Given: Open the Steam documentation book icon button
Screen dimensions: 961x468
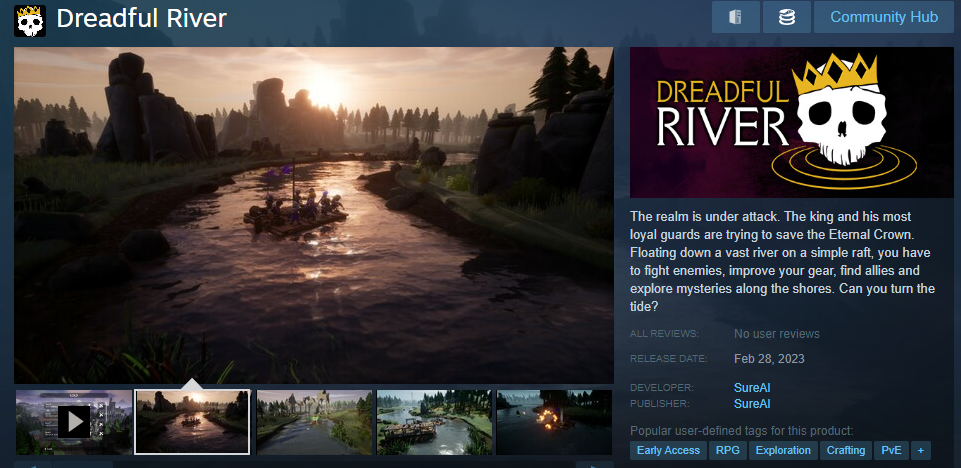Looking at the screenshot, I should point(735,17).
